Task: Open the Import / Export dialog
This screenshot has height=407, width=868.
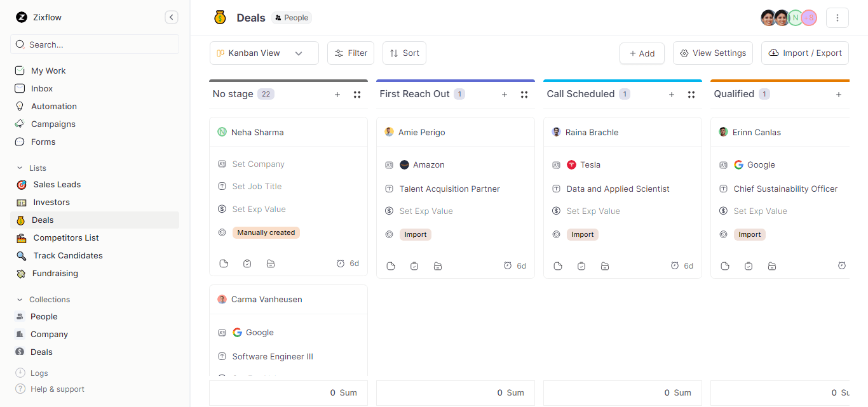Action: (x=804, y=53)
